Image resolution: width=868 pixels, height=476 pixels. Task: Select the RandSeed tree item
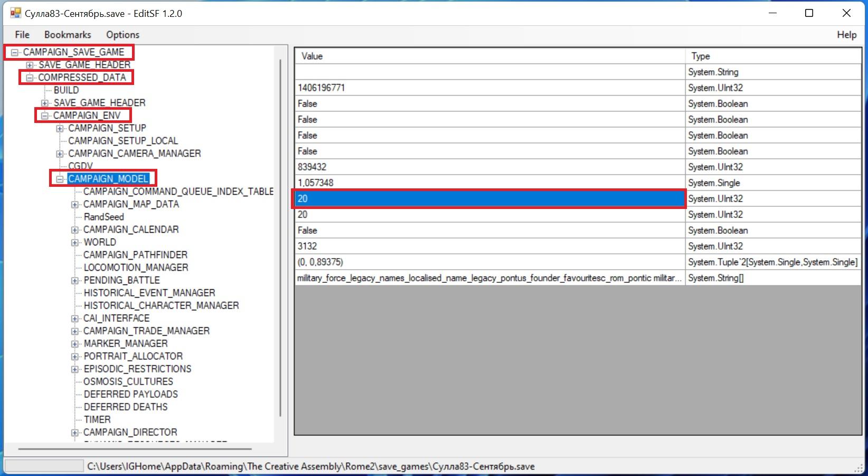(x=103, y=217)
